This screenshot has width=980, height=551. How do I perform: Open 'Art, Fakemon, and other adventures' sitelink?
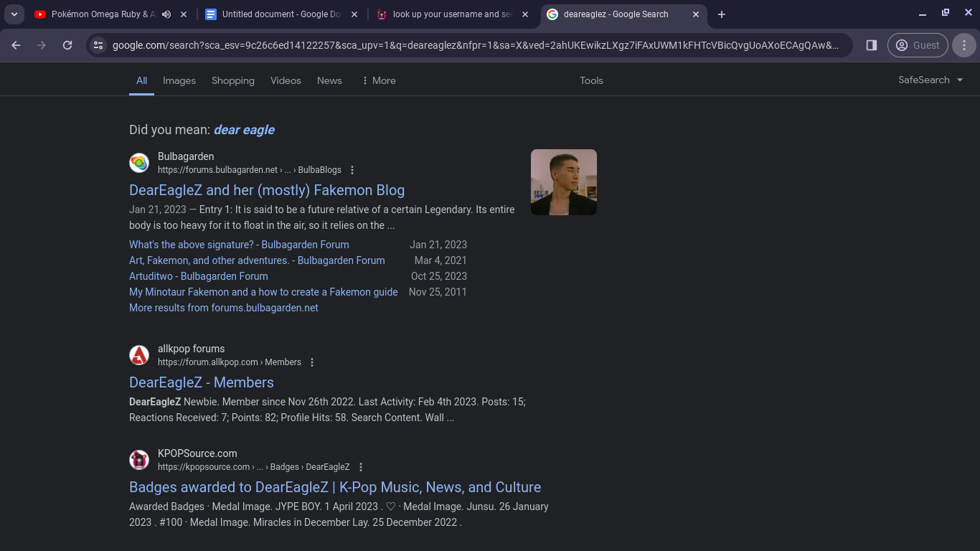[257, 260]
